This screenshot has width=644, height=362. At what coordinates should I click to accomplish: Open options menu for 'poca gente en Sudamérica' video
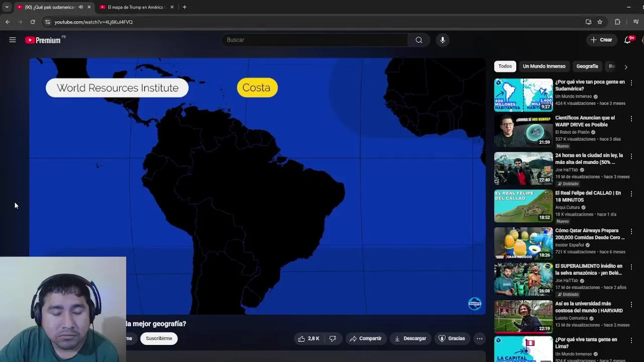point(631,82)
